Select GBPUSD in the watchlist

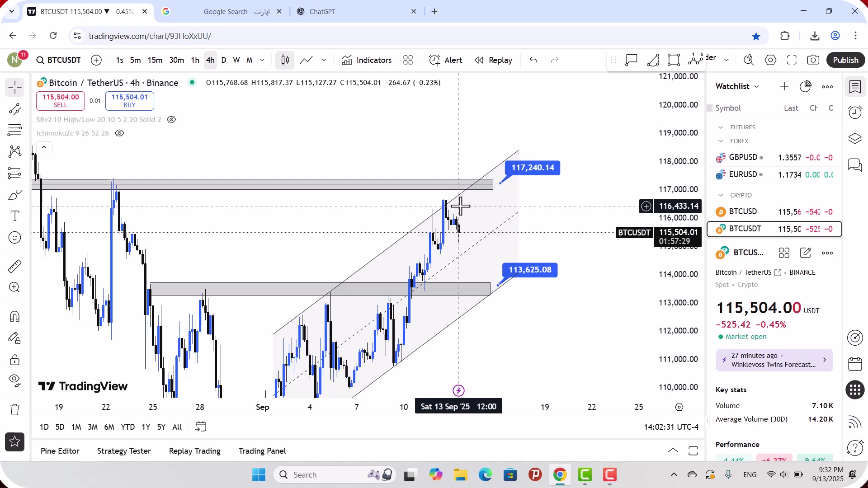(774, 158)
